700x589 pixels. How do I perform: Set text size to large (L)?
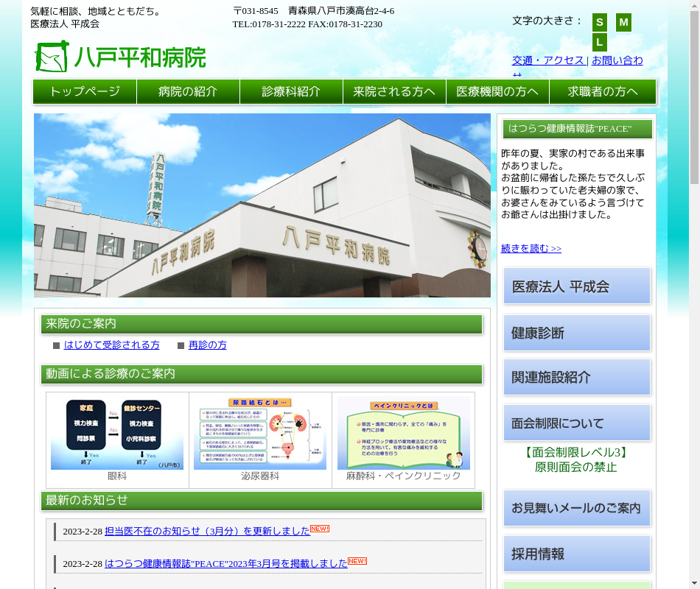(x=600, y=42)
